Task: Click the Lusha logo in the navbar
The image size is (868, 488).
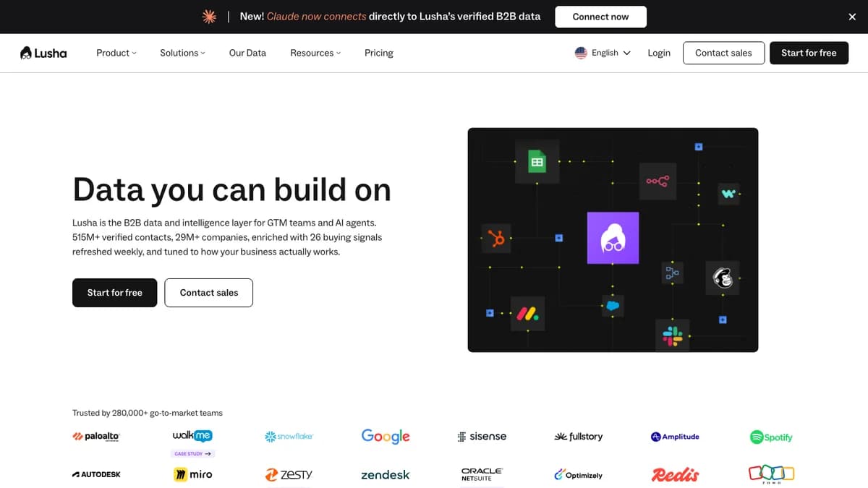Action: (43, 53)
